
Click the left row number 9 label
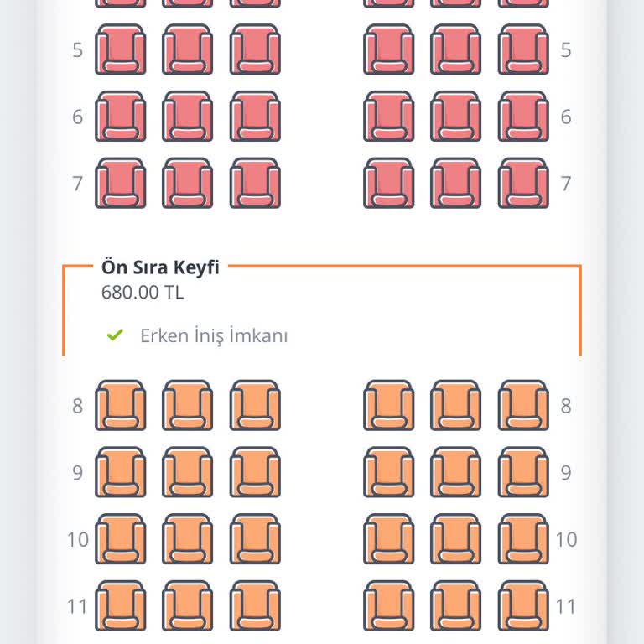pos(78,473)
